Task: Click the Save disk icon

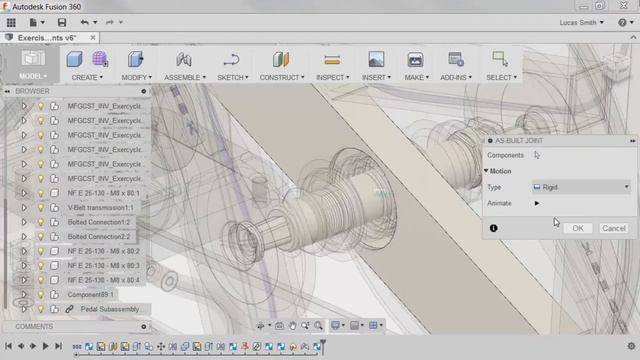Action: 62,22
